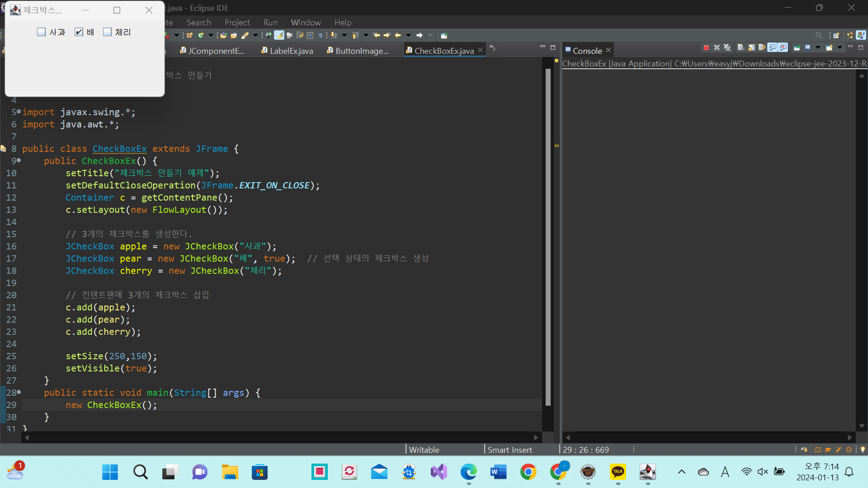This screenshot has height=488, width=868.
Task: Check the 체리 checkbox
Action: [x=108, y=32]
